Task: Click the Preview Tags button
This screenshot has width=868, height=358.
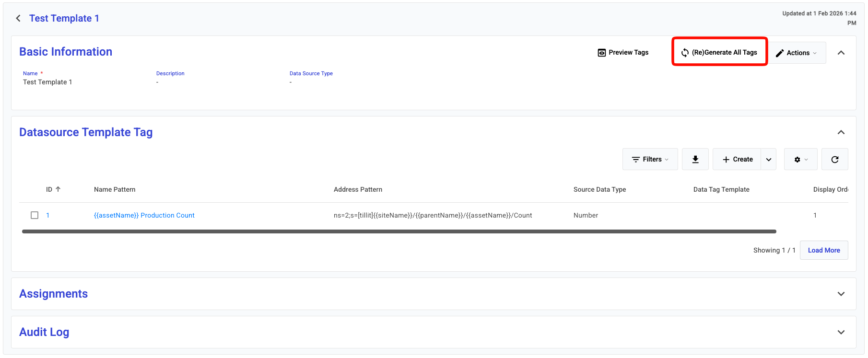Action: (623, 53)
